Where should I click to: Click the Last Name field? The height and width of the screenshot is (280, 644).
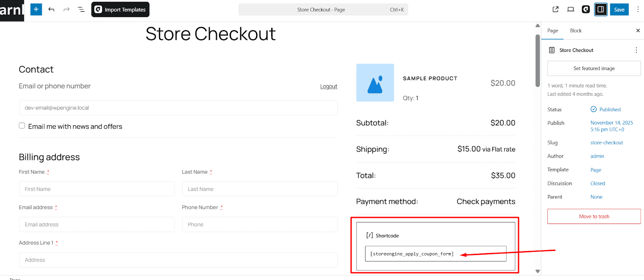click(260, 189)
